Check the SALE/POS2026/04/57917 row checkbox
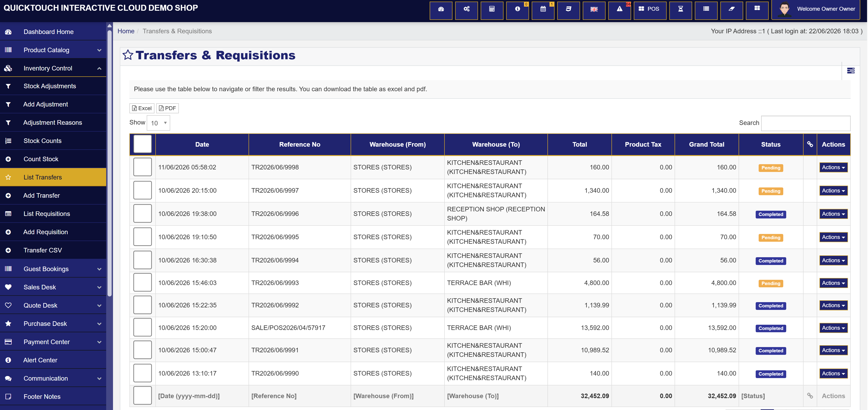The height and width of the screenshot is (410, 868). click(x=143, y=327)
